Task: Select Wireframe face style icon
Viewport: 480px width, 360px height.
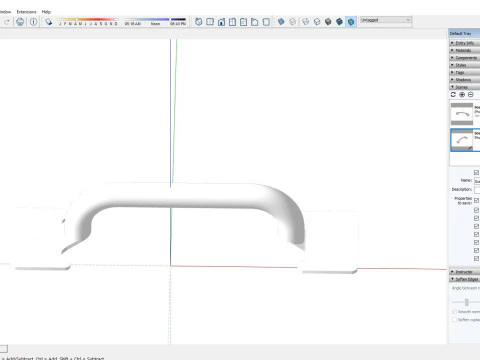Action: click(305, 22)
